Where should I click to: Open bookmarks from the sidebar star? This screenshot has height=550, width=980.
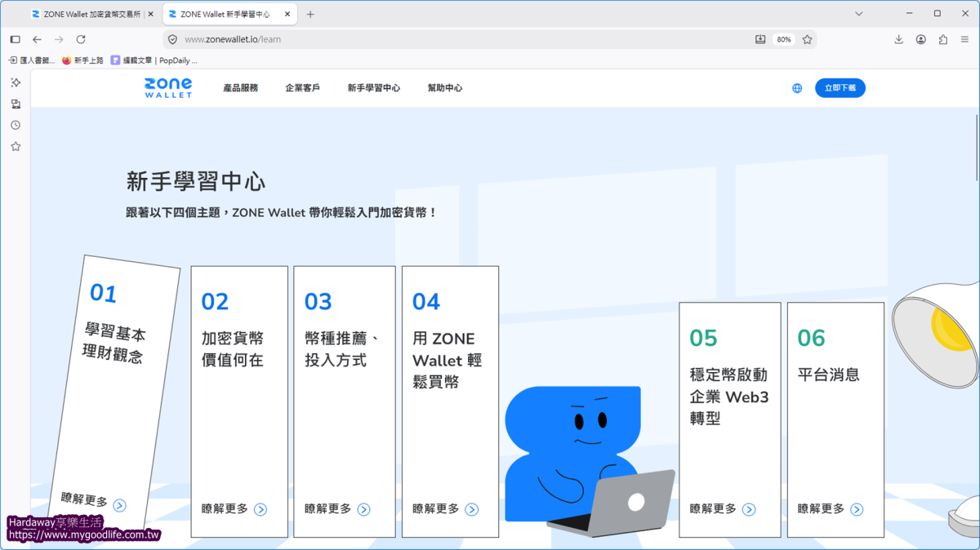16,146
